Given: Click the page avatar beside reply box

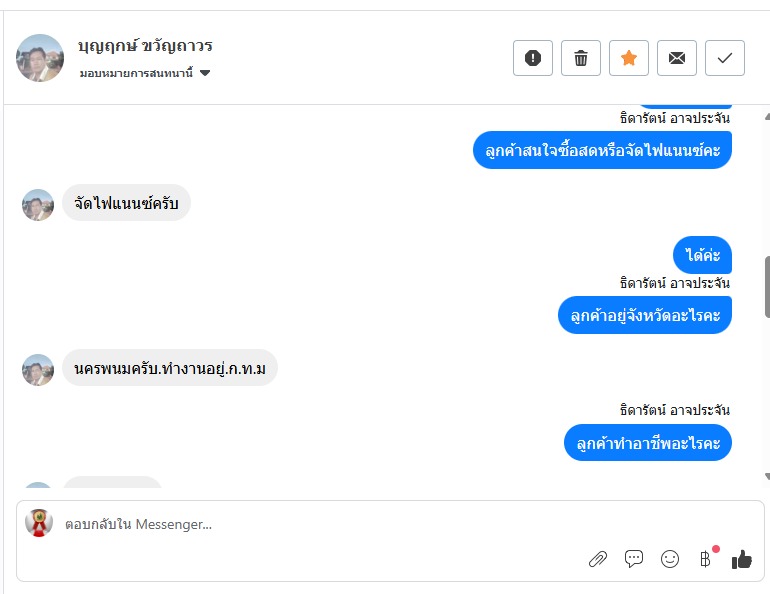Looking at the screenshot, I should (x=39, y=523).
